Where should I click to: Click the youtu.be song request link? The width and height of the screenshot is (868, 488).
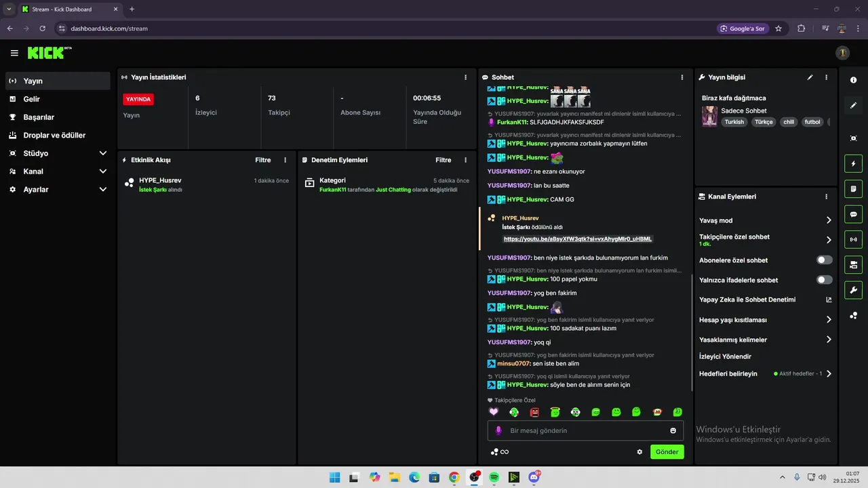click(x=578, y=239)
